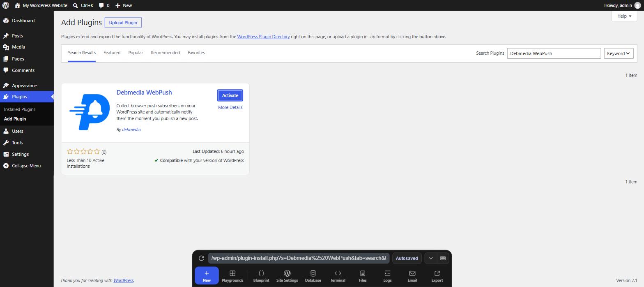644x287 pixels.
Task: Click the Version 7.1 footer text
Action: [x=627, y=280]
